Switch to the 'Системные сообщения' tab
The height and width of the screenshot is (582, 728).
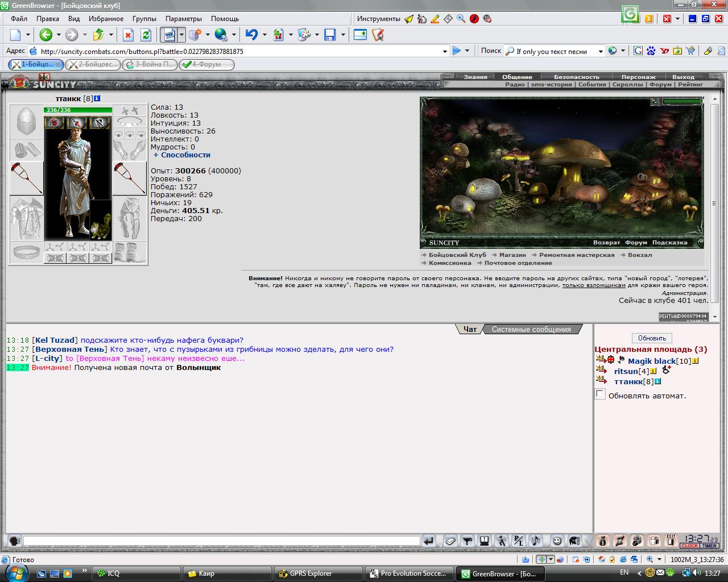coord(531,329)
